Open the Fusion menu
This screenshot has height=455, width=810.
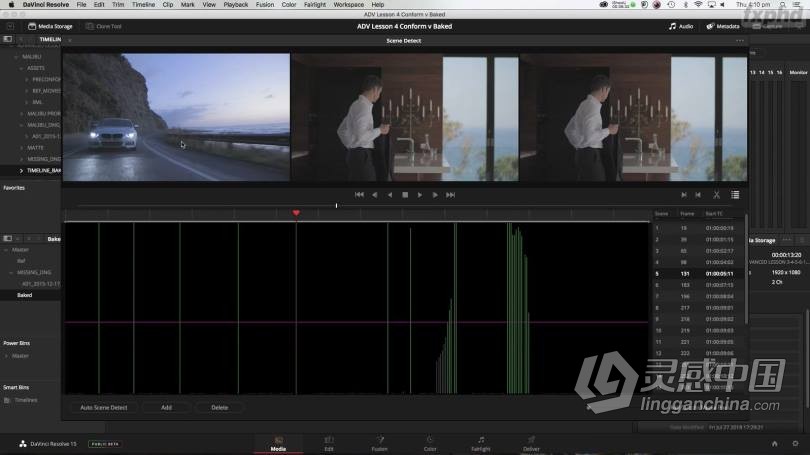(x=264, y=5)
